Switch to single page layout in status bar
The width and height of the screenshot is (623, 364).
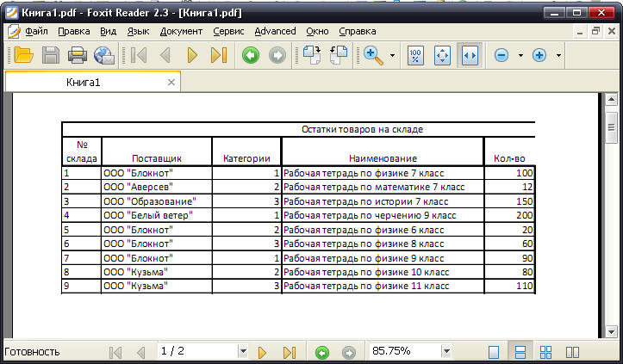click(x=495, y=352)
